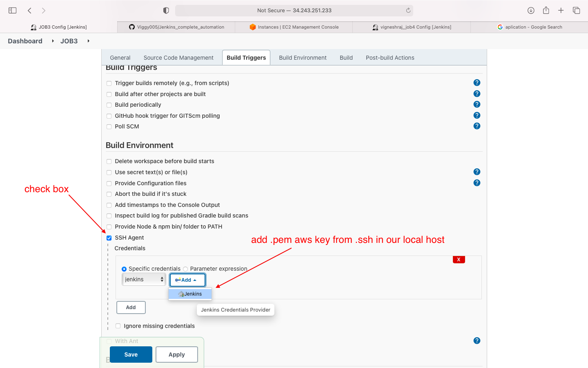Switch to Instances EC2 Management Console tab
Viewport: 588px width, 368px height.
tap(294, 27)
